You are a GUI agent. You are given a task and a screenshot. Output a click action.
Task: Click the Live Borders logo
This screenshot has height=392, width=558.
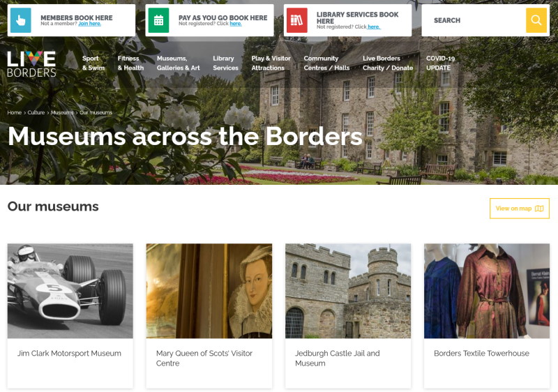pos(31,63)
